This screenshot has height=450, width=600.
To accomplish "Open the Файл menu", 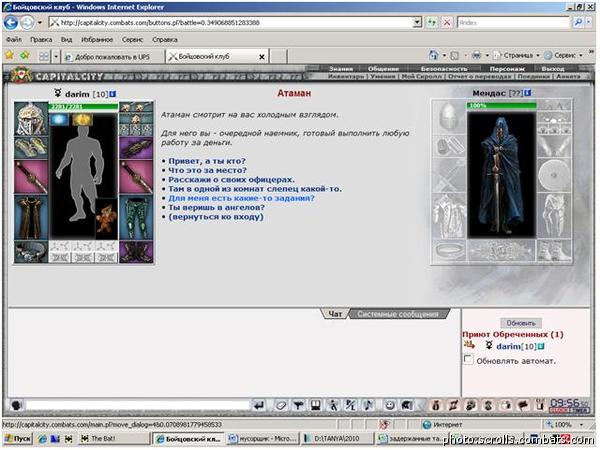I will coord(14,39).
